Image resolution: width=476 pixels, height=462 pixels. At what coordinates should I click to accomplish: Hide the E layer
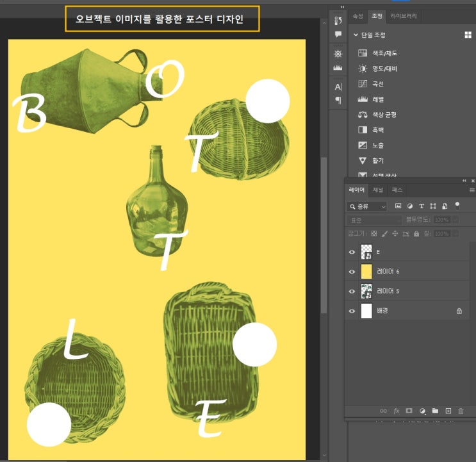tap(352, 252)
